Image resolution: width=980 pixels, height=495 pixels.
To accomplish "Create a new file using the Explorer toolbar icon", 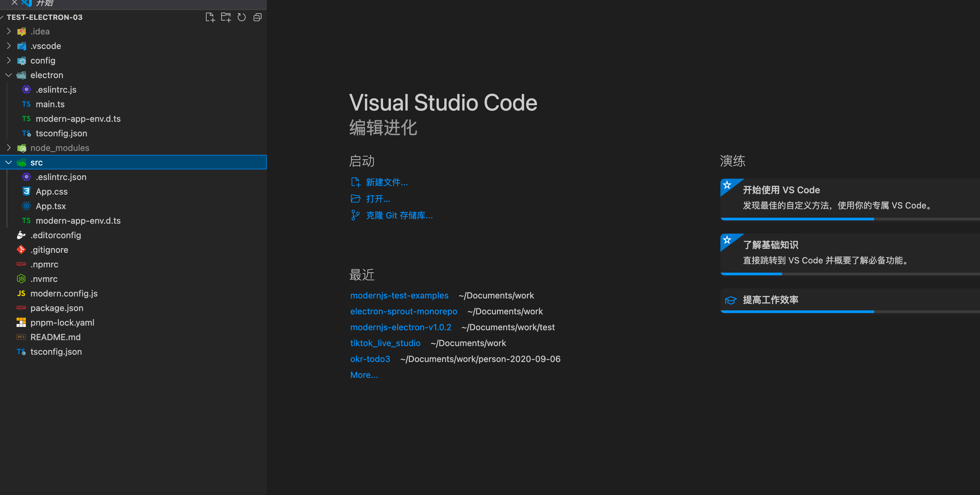I will (210, 17).
